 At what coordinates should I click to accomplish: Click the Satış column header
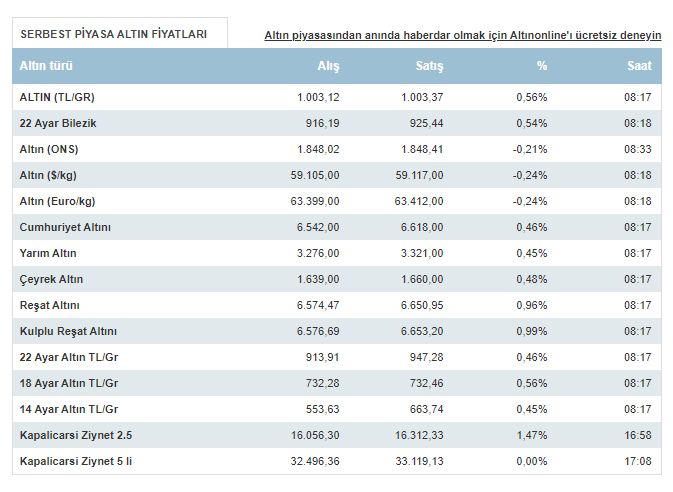point(429,66)
